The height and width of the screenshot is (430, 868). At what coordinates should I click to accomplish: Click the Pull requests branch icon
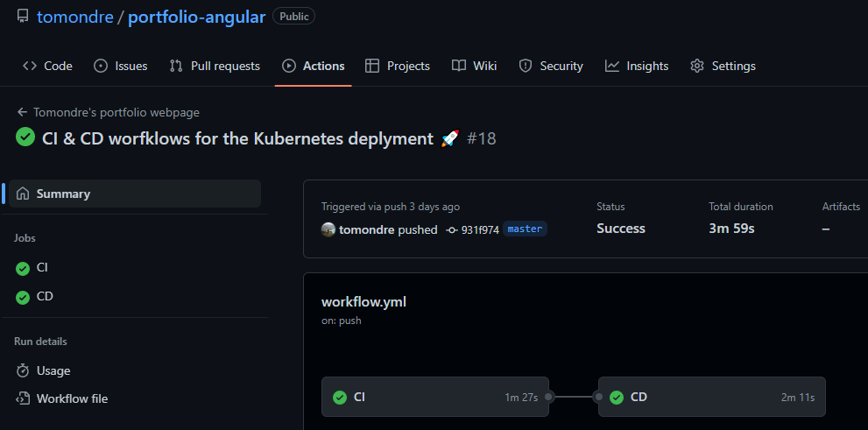pyautogui.click(x=176, y=66)
